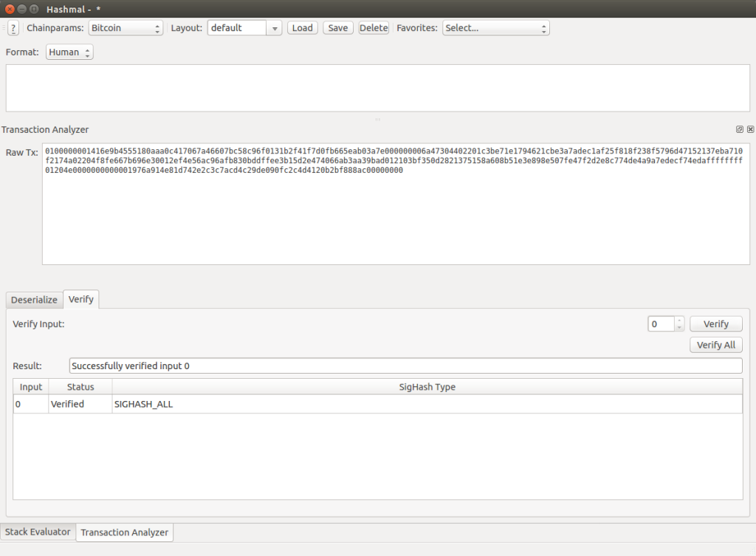
Task: Maximize the Hashmal window
Action: (x=35, y=8)
